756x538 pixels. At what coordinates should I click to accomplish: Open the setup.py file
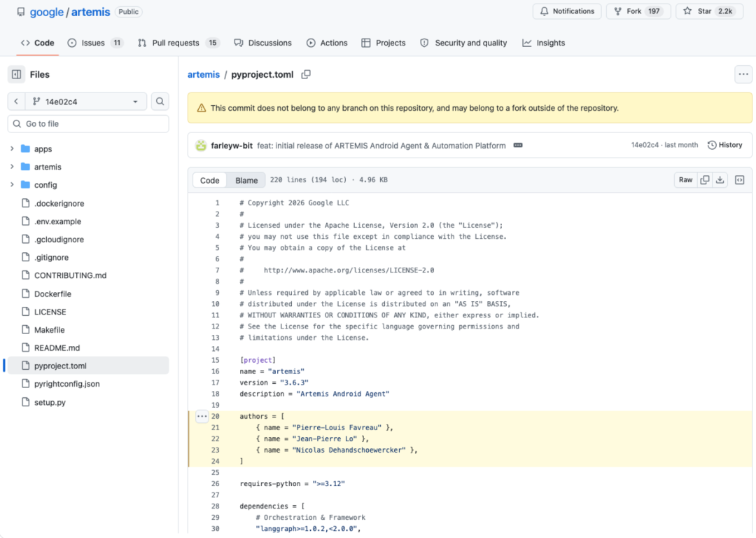click(50, 402)
